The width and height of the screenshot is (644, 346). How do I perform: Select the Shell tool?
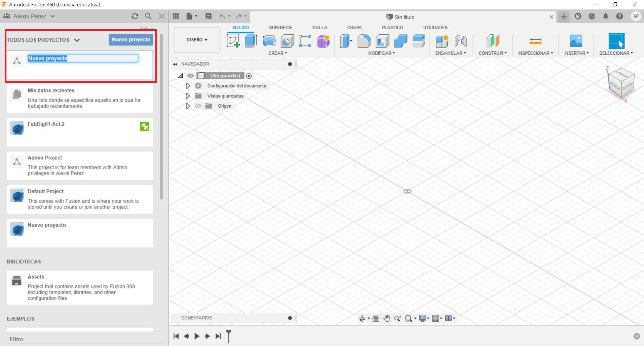tap(382, 41)
